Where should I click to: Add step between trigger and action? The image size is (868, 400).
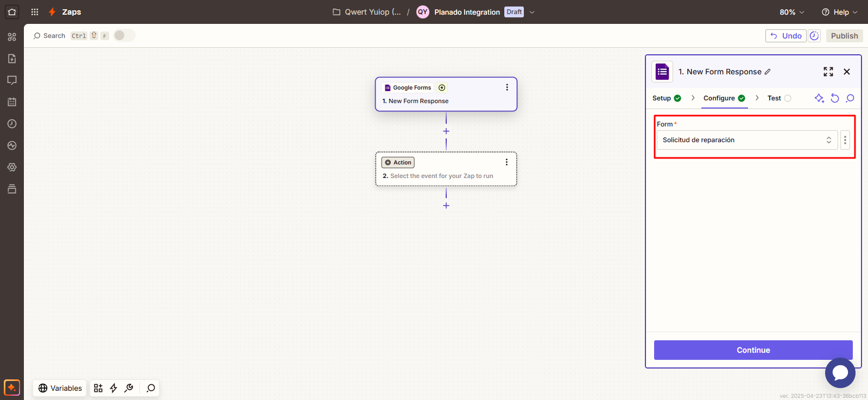446,131
